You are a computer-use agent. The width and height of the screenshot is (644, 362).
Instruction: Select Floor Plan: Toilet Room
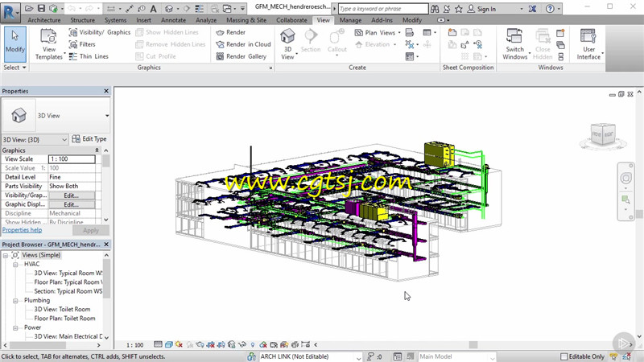pos(64,319)
